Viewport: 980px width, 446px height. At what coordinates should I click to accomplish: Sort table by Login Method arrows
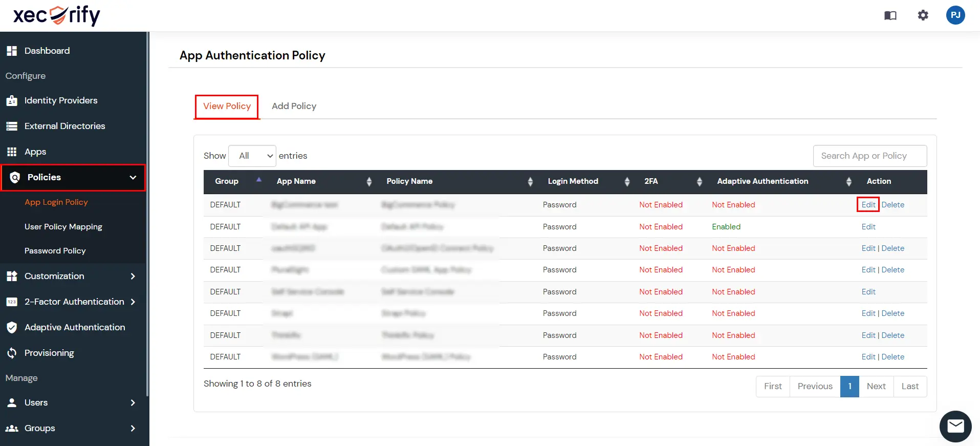627,181
